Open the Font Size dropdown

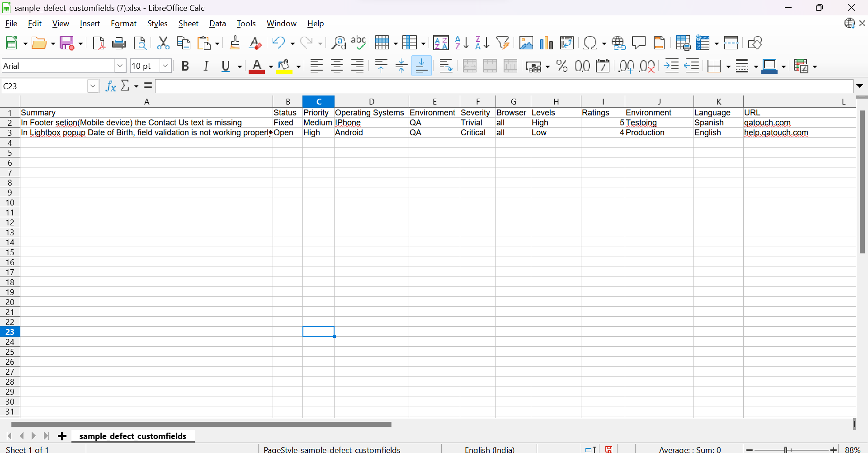coord(165,66)
